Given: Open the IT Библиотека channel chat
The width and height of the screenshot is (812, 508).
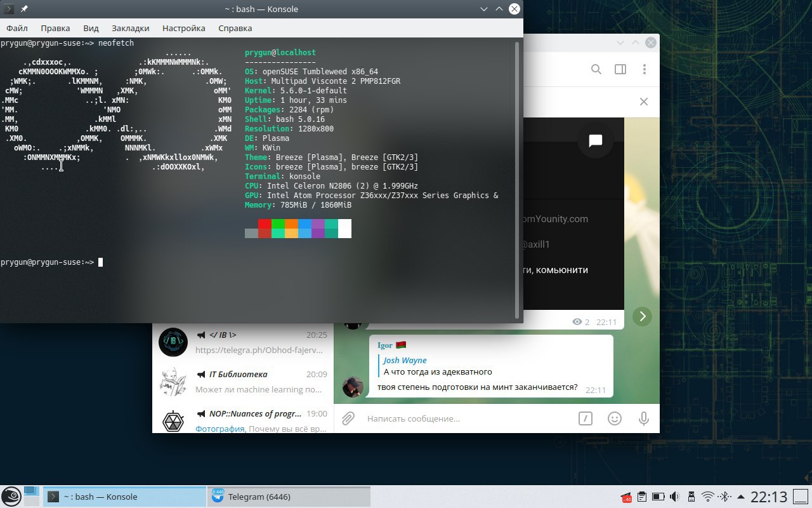Looking at the screenshot, I should [243, 382].
